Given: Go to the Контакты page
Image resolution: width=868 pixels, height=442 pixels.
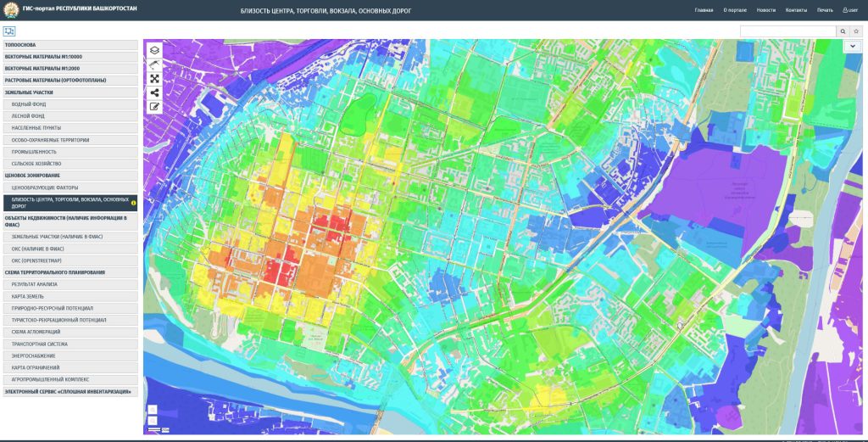Looking at the screenshot, I should click(796, 10).
